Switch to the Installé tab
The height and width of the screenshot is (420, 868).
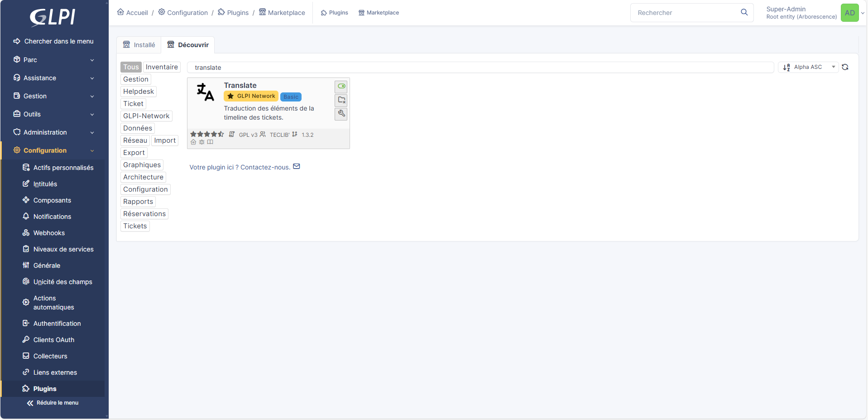point(139,45)
